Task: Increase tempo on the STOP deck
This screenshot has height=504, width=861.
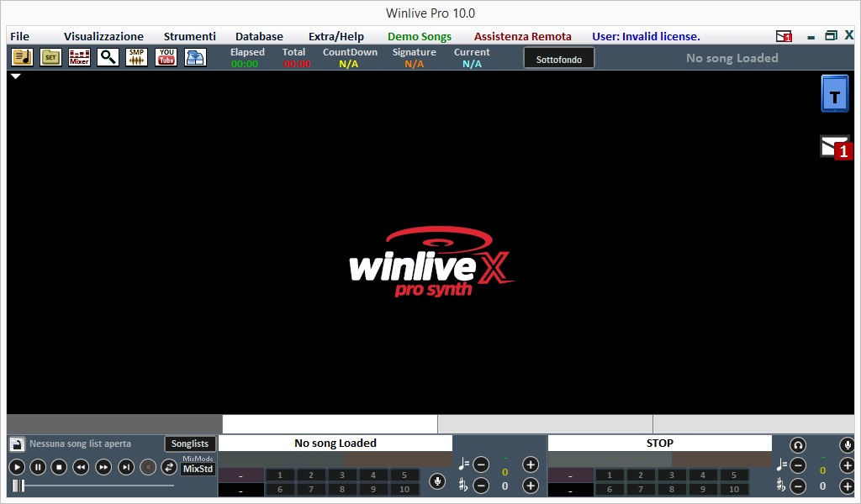Action: [848, 465]
